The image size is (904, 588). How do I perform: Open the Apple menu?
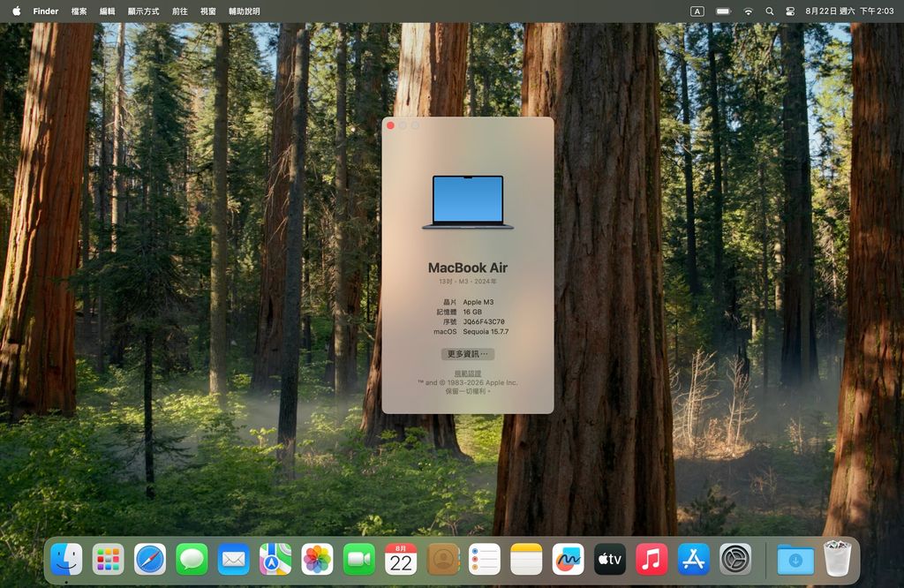17,11
